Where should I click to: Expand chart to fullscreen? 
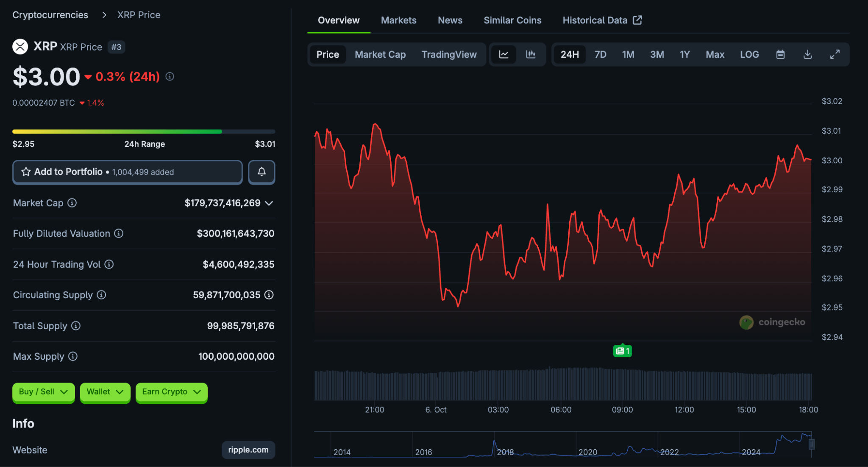coord(835,54)
